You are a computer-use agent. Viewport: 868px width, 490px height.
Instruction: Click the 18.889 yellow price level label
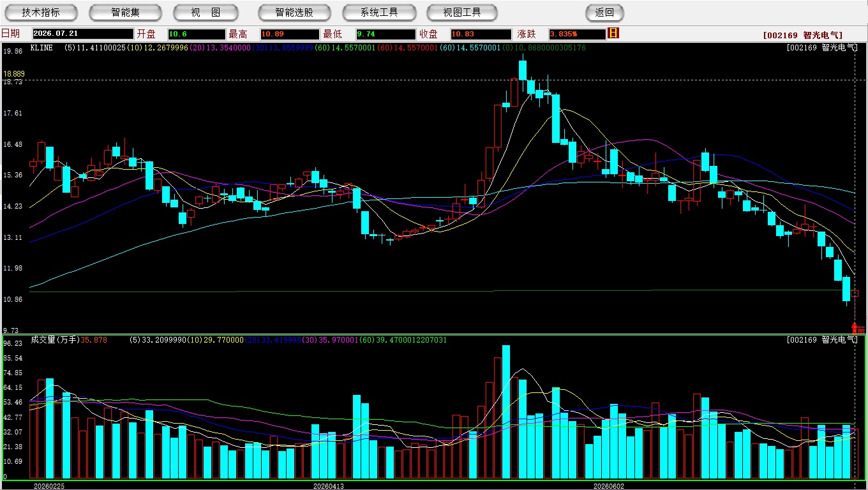(x=13, y=74)
